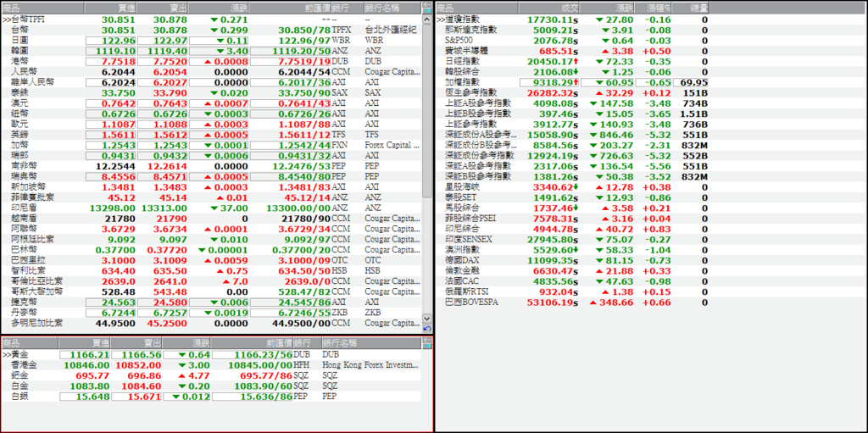Select the 印尼盾 currency row
Screen dimensions: 868x433
(211, 208)
